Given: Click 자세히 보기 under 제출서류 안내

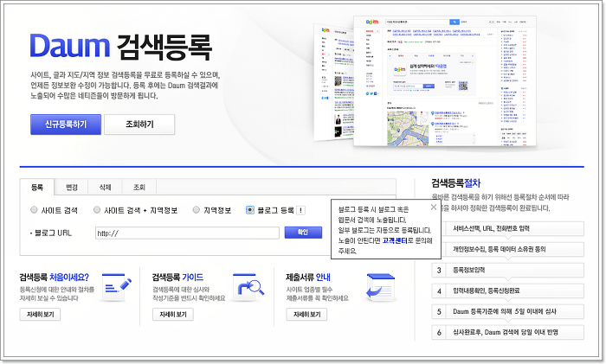Looking at the screenshot, I should tap(306, 315).
